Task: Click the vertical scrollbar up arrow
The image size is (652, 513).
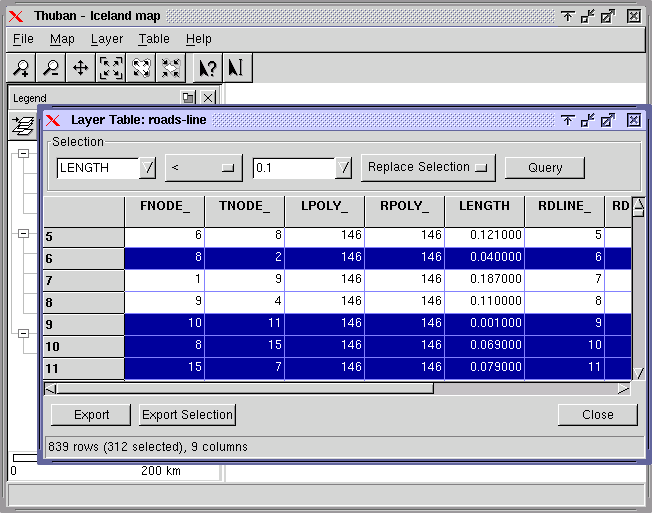Action: pos(638,204)
